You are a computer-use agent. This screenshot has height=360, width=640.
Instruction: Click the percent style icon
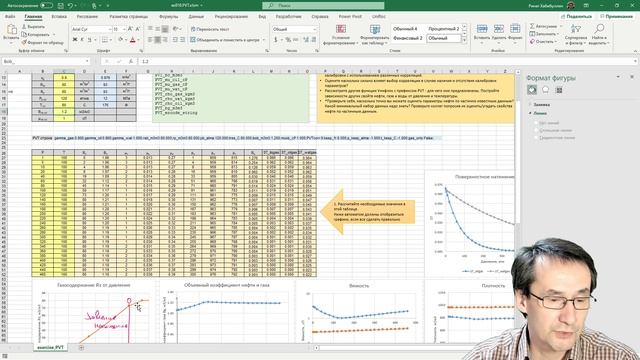coord(288,40)
